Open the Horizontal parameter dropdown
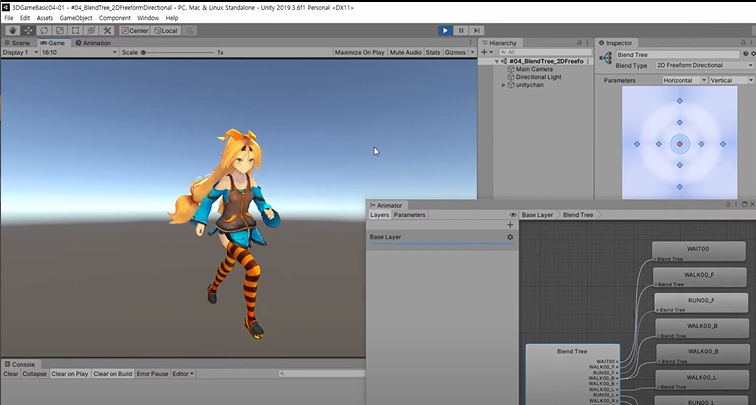The width and height of the screenshot is (756, 405). coord(685,80)
